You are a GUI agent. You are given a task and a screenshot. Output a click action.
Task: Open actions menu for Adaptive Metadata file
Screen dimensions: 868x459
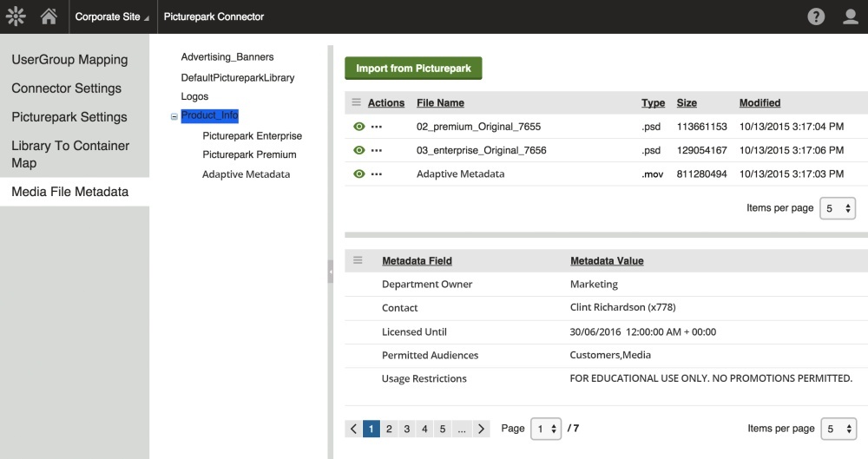pos(377,174)
